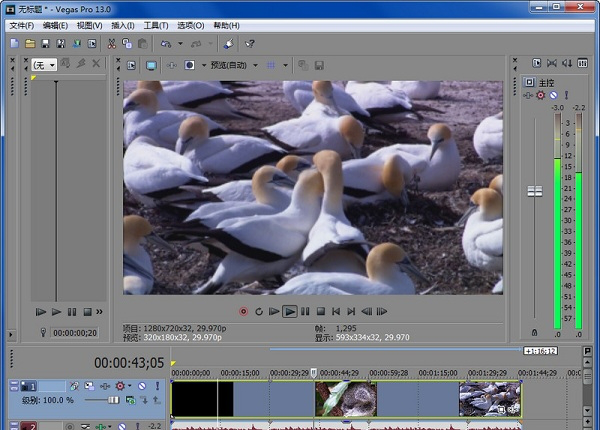
Task: Open the 工具(T) menu
Action: coord(156,26)
